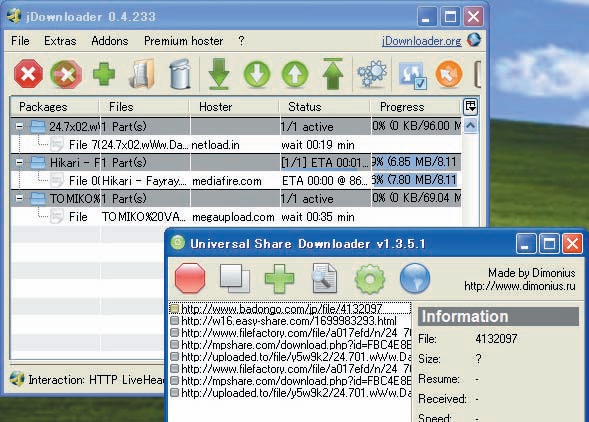
Task: Click the round move-up arrow icon
Action: click(x=295, y=74)
